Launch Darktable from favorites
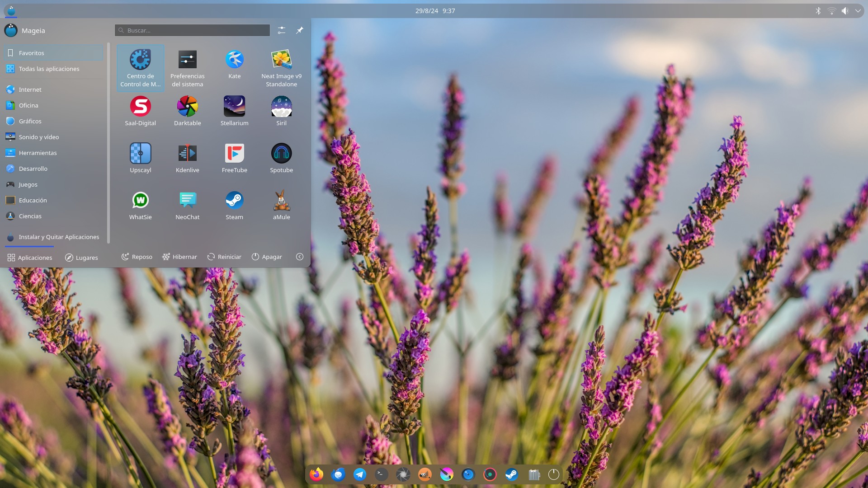Image resolution: width=868 pixels, height=488 pixels. pyautogui.click(x=187, y=111)
